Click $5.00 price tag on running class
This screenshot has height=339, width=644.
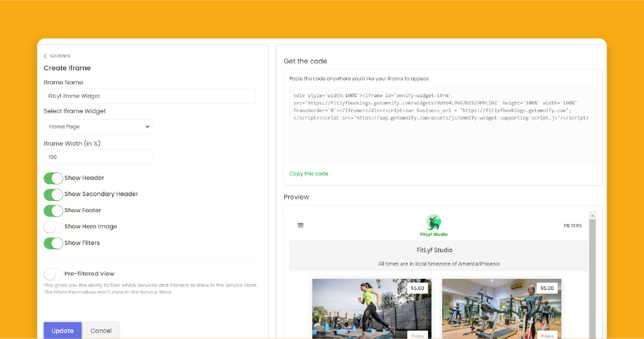click(x=417, y=288)
